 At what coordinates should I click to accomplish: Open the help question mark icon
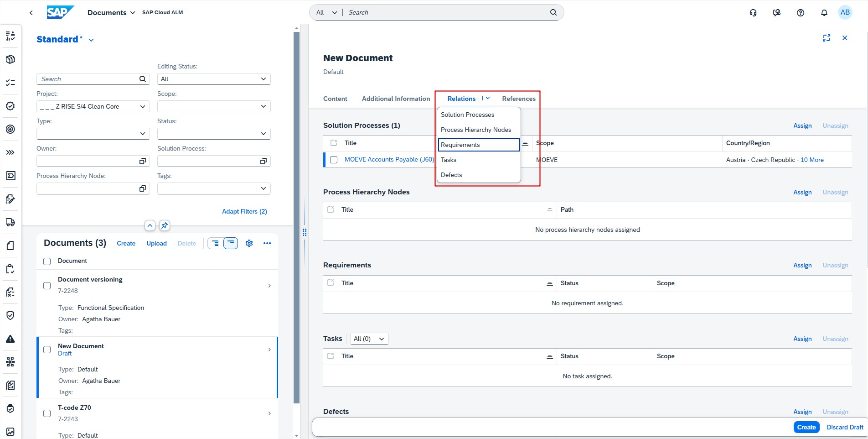tap(800, 13)
